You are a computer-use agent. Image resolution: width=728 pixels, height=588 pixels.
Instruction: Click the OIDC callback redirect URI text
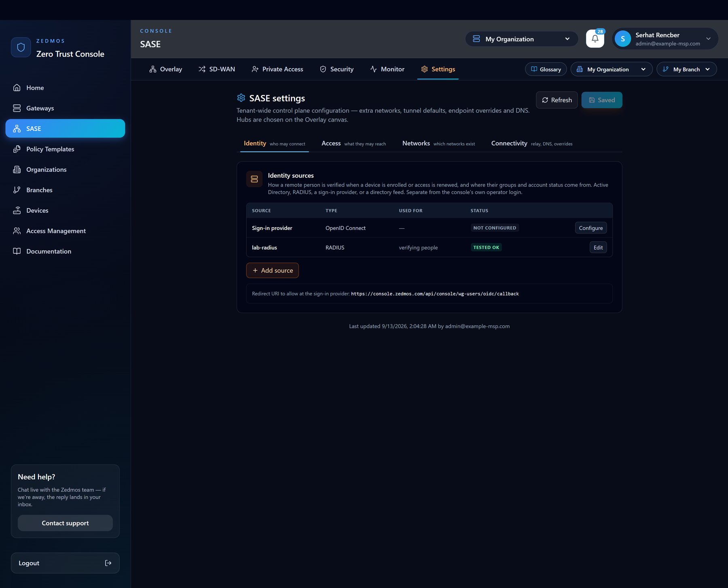click(435, 294)
